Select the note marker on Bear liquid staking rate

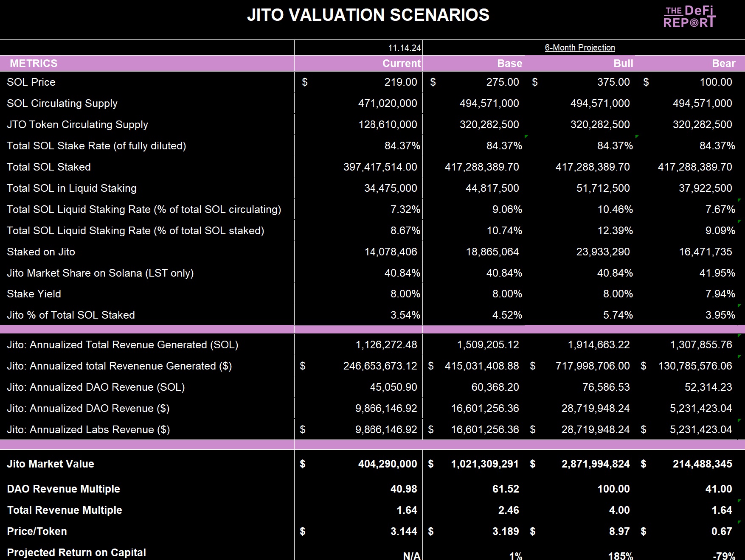point(739,199)
